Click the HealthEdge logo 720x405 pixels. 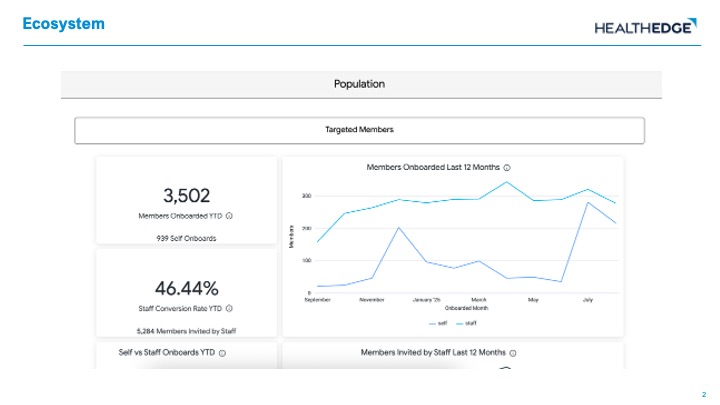[644, 27]
